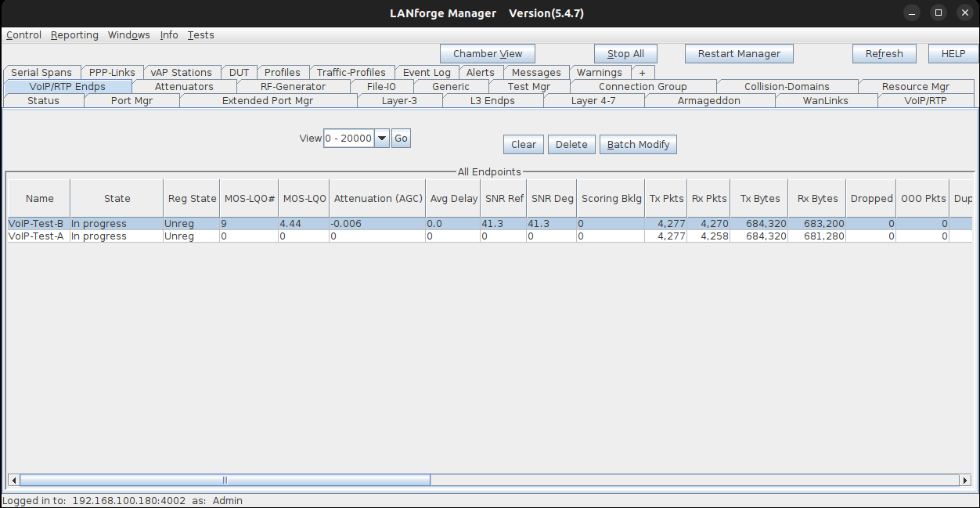Switch to the Armageddon tab

click(x=709, y=100)
